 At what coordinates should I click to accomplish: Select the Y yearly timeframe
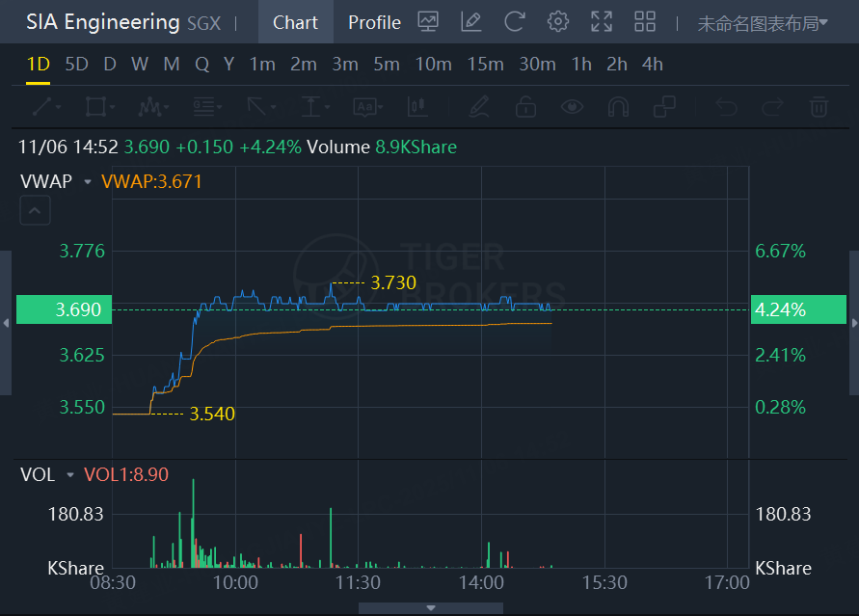(x=229, y=64)
